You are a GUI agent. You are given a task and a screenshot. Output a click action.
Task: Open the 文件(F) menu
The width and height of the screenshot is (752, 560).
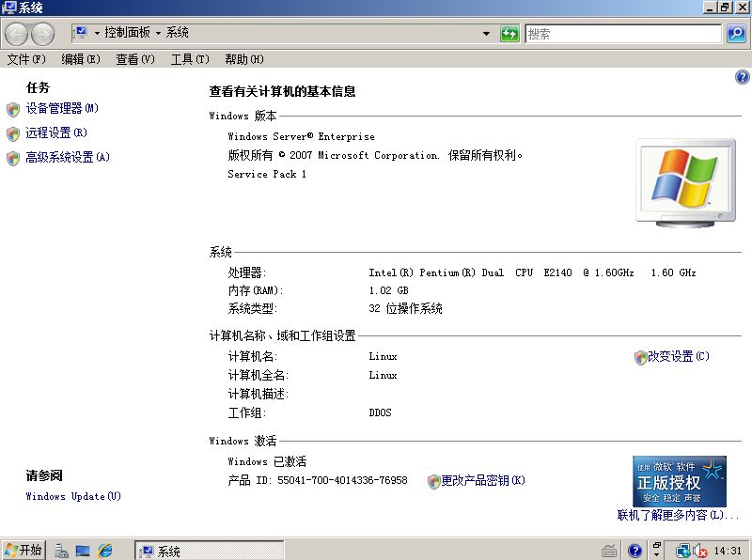tap(26, 59)
